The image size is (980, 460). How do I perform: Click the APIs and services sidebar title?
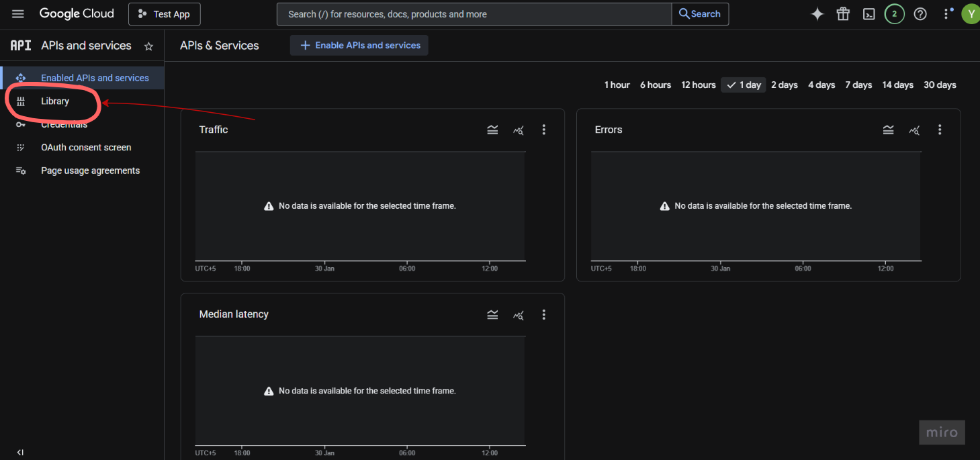click(x=86, y=46)
